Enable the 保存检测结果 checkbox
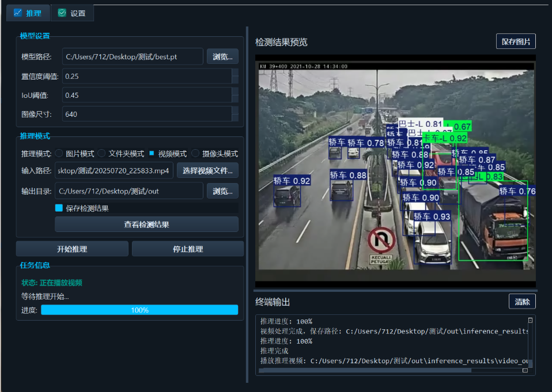The image size is (552, 392). coord(58,208)
